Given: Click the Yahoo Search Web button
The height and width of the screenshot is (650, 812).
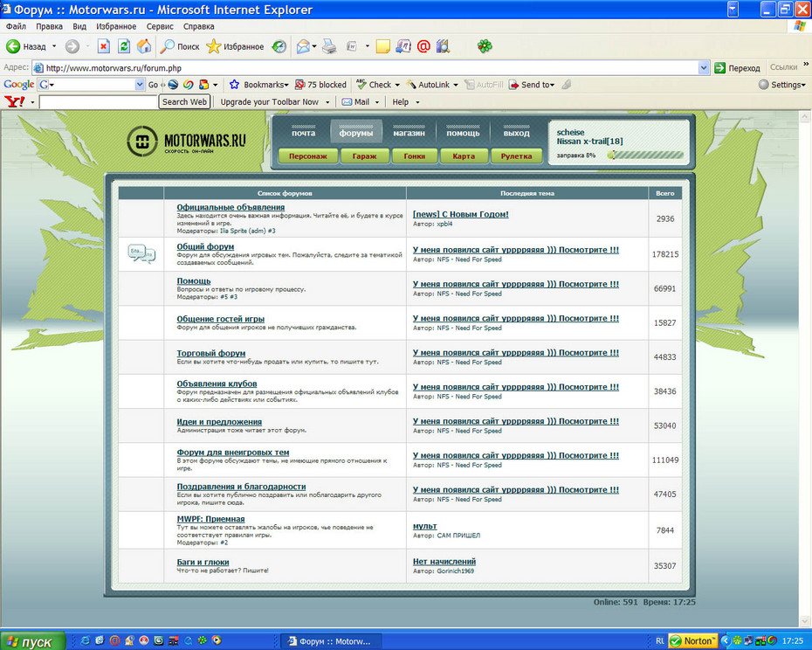Looking at the screenshot, I should tap(184, 102).
